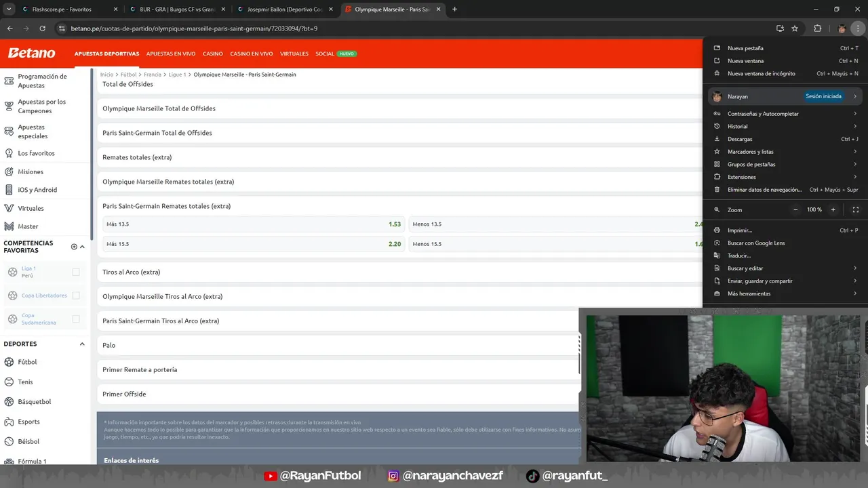Image resolution: width=868 pixels, height=488 pixels.
Task: Expand Tiros al Arco (extra) market
Action: (x=399, y=272)
